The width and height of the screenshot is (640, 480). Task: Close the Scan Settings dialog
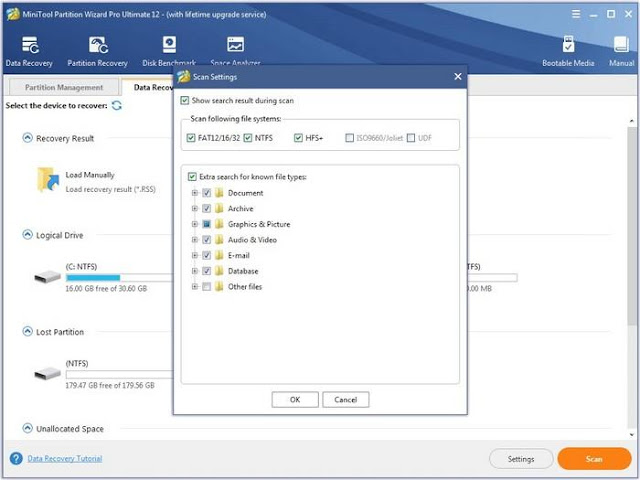click(458, 76)
